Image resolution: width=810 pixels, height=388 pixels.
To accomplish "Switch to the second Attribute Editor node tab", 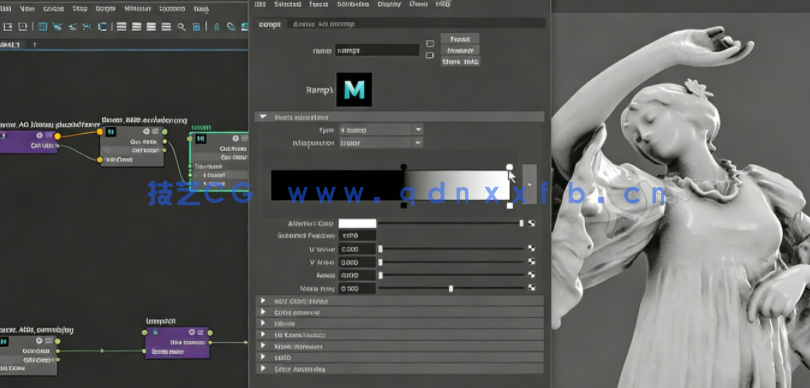I will 323,24.
